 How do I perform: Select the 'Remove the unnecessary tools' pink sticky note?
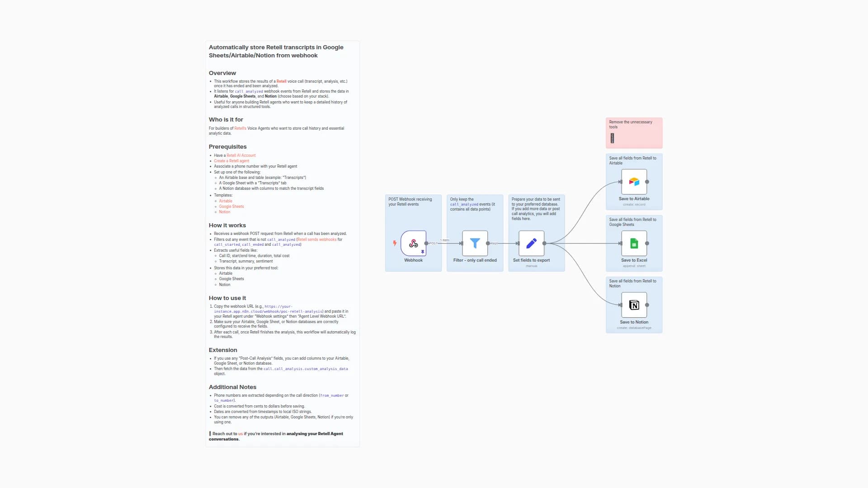click(x=634, y=133)
